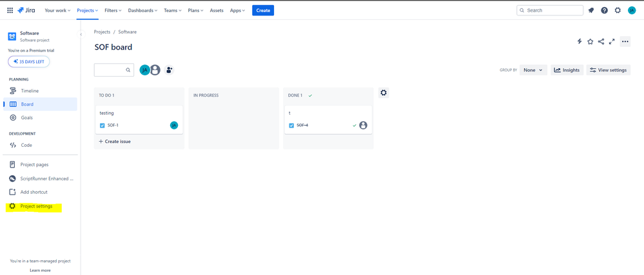Open Board in the sidebar
Screen dimensions: 644x275
point(40,104)
